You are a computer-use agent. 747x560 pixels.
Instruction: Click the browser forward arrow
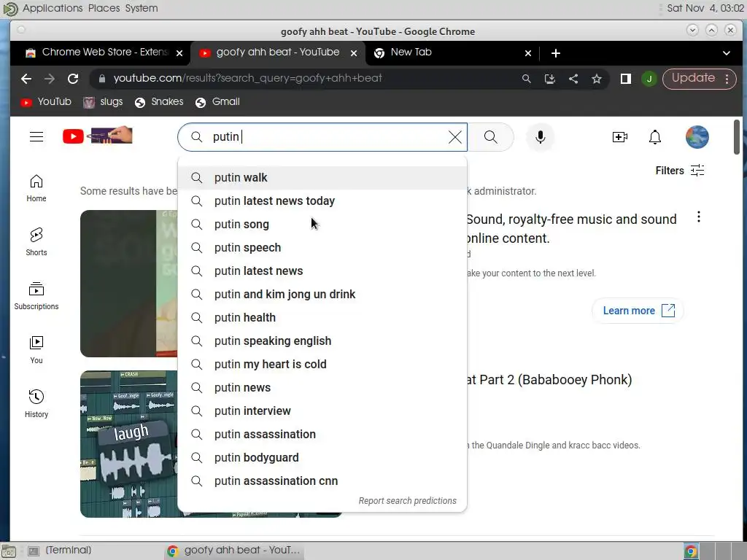(x=50, y=79)
